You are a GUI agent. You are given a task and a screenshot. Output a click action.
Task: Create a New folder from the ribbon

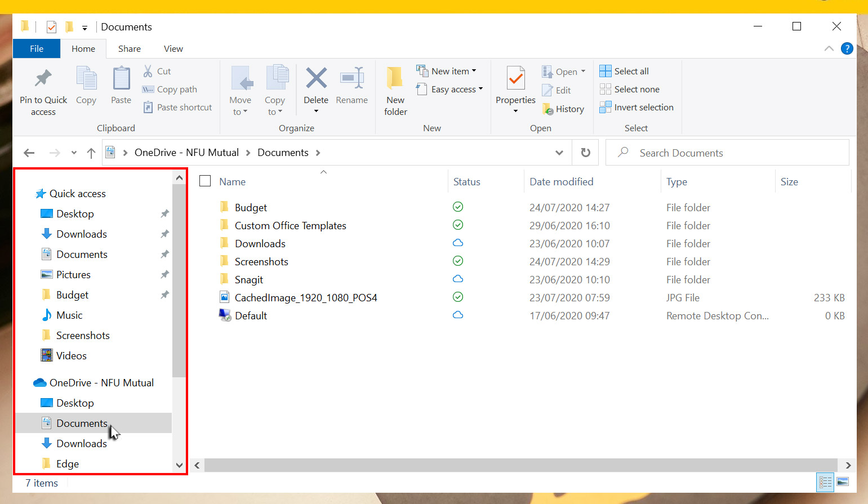[395, 90]
